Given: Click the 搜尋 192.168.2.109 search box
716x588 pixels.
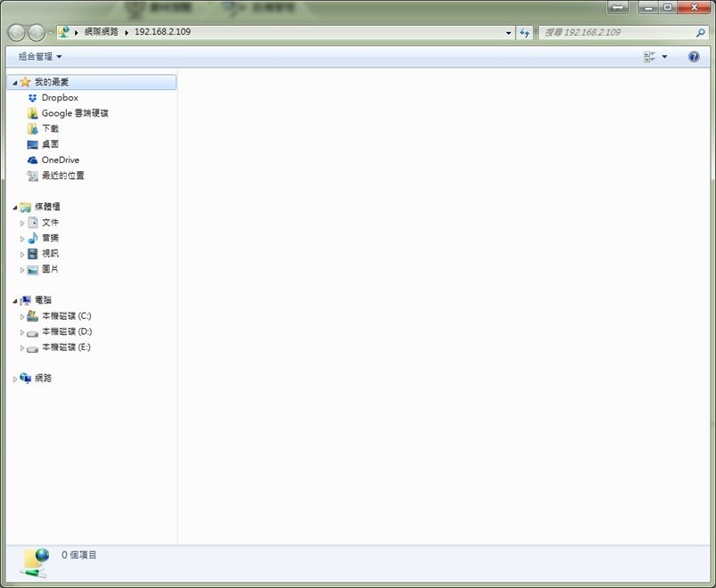Looking at the screenshot, I should [x=617, y=32].
